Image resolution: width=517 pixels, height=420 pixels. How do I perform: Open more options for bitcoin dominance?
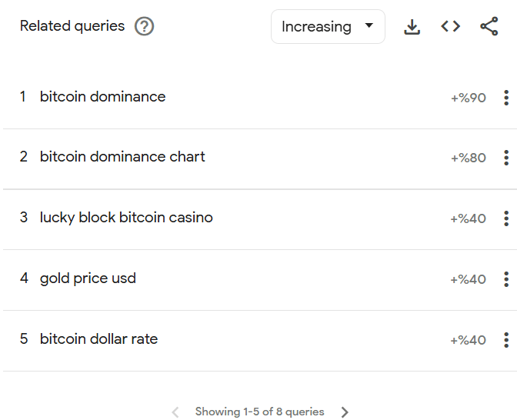(x=505, y=98)
